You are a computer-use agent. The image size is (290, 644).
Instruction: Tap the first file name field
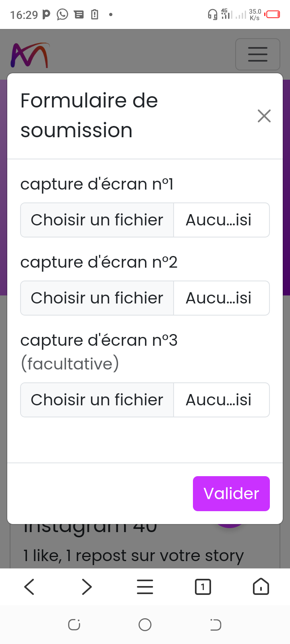coord(221,220)
